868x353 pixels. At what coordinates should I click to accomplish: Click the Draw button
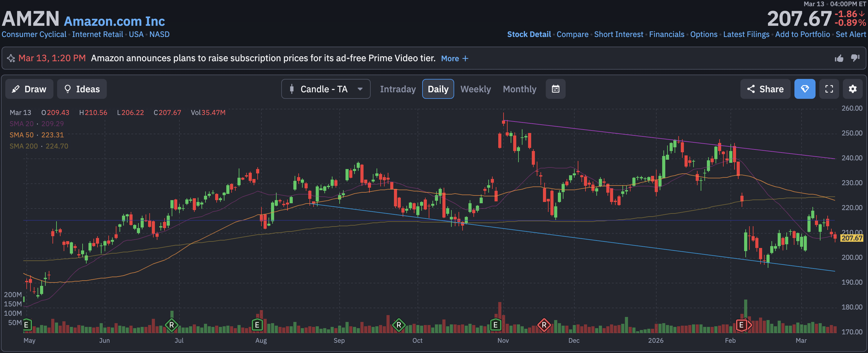(29, 89)
